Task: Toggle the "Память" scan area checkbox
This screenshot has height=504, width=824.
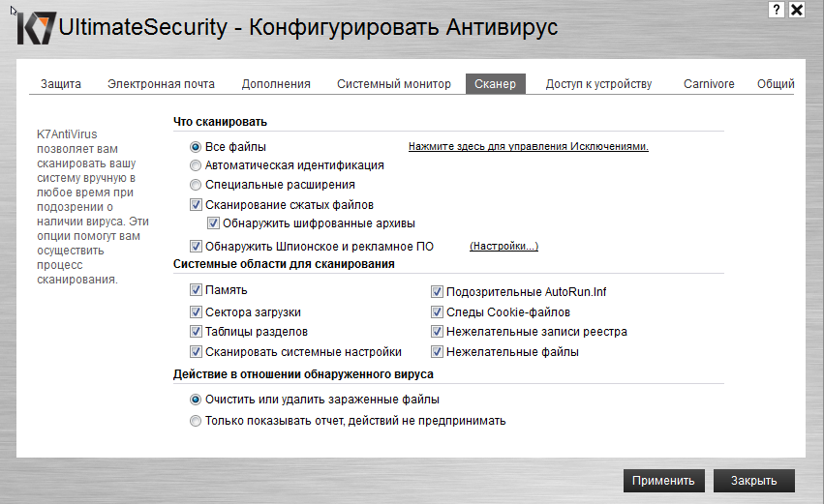Action: click(x=197, y=290)
